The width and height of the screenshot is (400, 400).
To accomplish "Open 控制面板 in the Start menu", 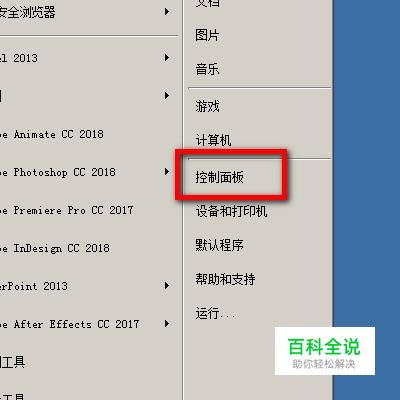I will [220, 177].
